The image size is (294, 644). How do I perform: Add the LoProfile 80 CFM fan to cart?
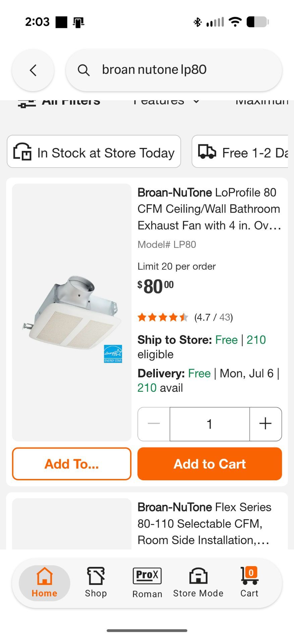[210, 464]
